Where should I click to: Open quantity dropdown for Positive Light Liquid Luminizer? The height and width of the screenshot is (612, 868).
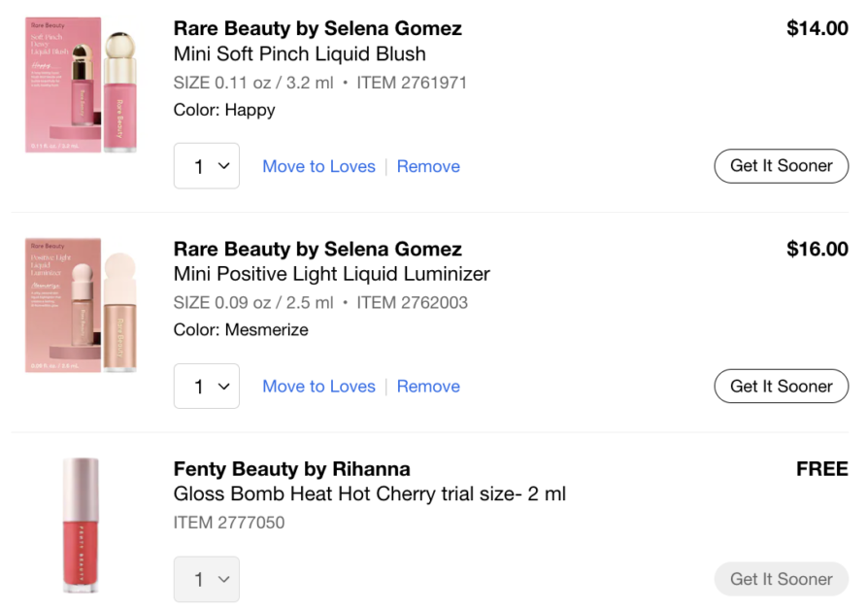(207, 387)
